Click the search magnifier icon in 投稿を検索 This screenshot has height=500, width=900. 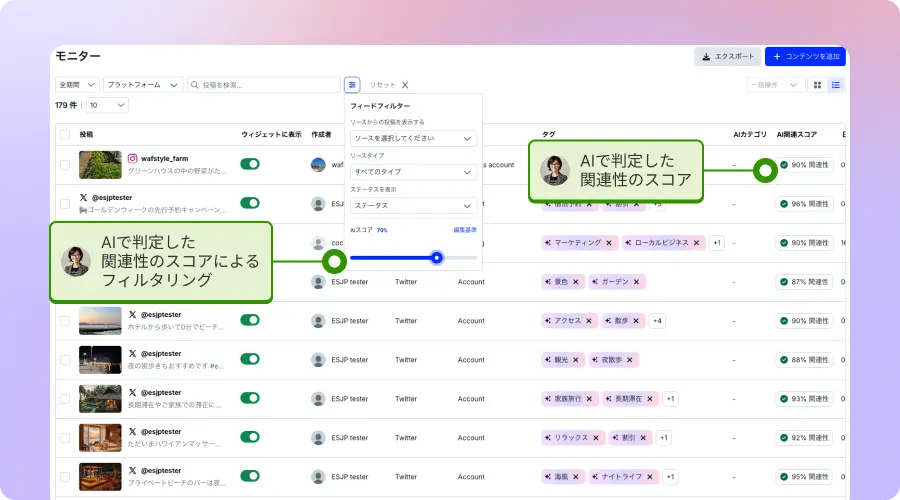coord(195,85)
